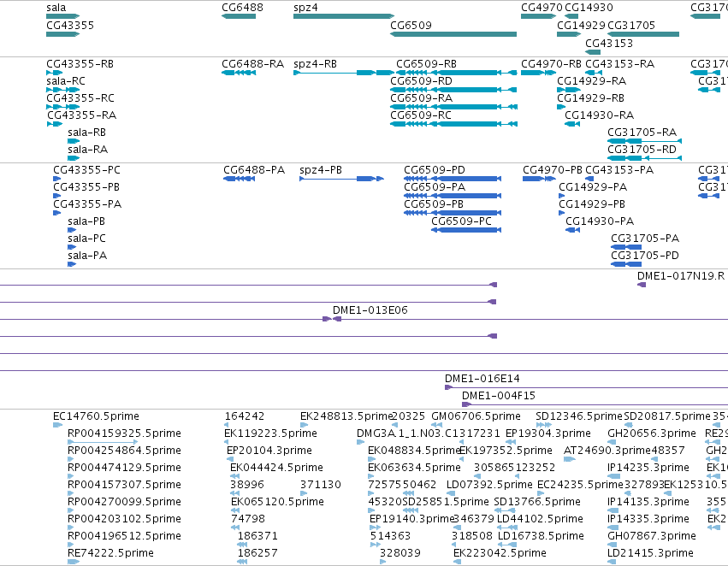
Task: Select the CG6509-PC protein feature
Action: (466, 230)
